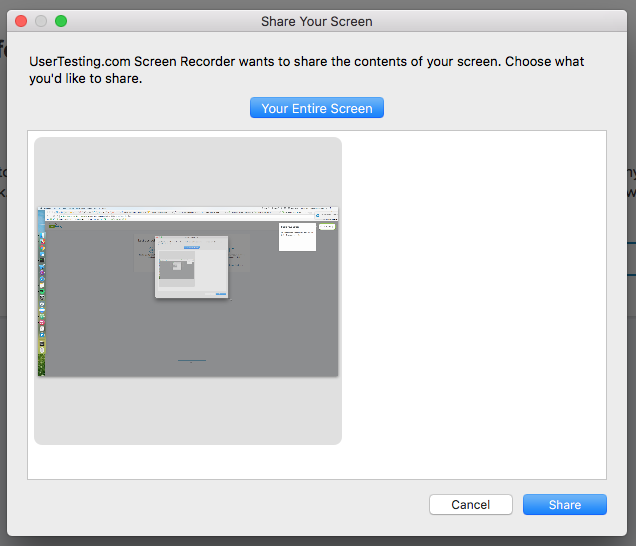Click the white task panel in the preview
The image size is (636, 546).
[298, 237]
